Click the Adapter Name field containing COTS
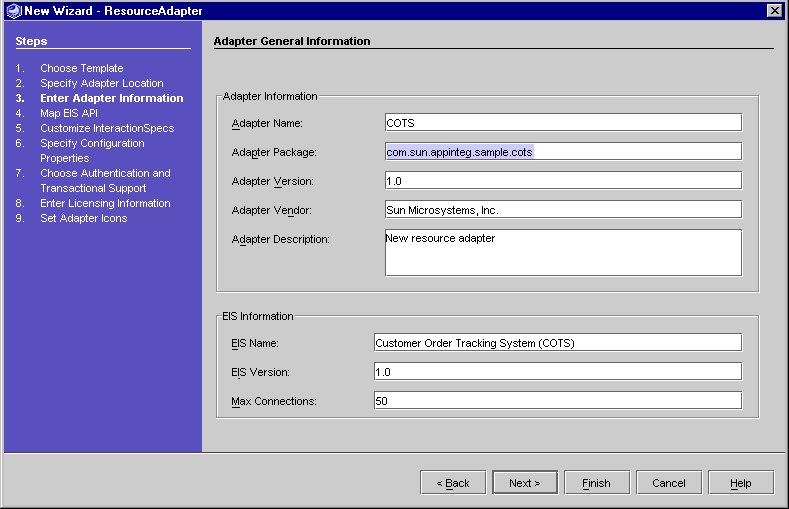The width and height of the screenshot is (789, 509). click(x=563, y=123)
